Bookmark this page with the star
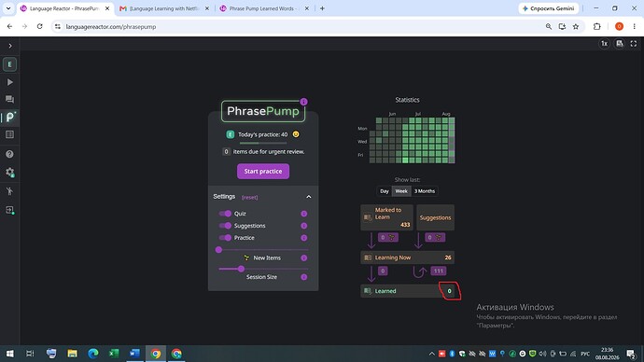644x362 pixels. point(576,27)
